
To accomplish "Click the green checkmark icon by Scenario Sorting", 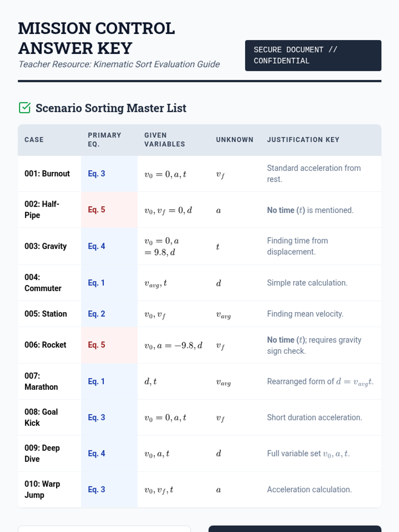I will click(25, 108).
